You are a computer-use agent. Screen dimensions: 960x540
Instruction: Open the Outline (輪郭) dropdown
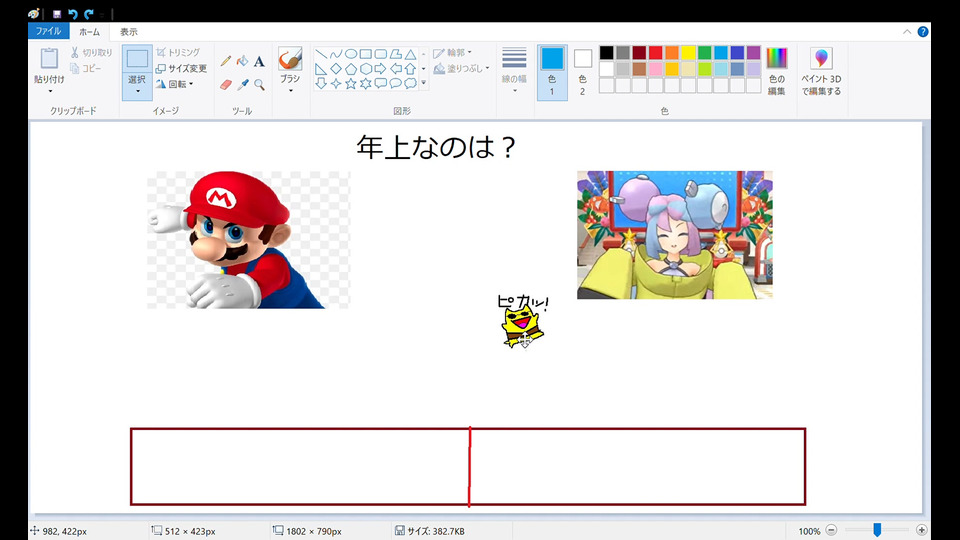[x=453, y=53]
